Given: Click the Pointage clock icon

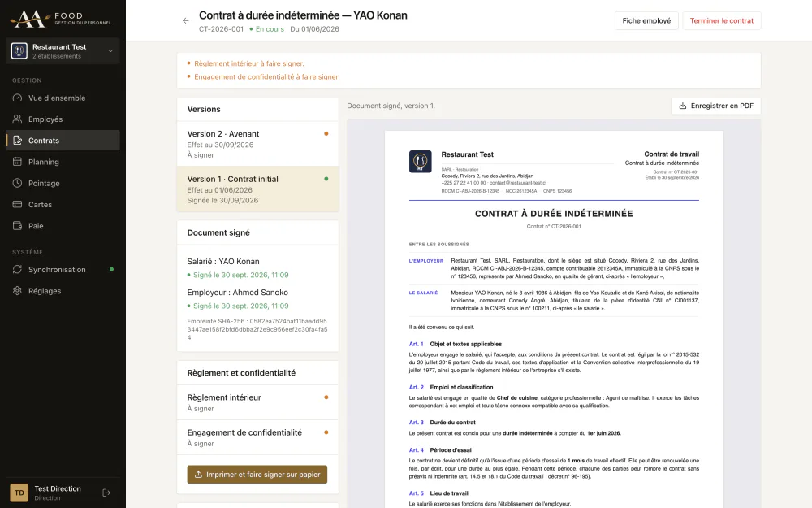Looking at the screenshot, I should pyautogui.click(x=17, y=183).
